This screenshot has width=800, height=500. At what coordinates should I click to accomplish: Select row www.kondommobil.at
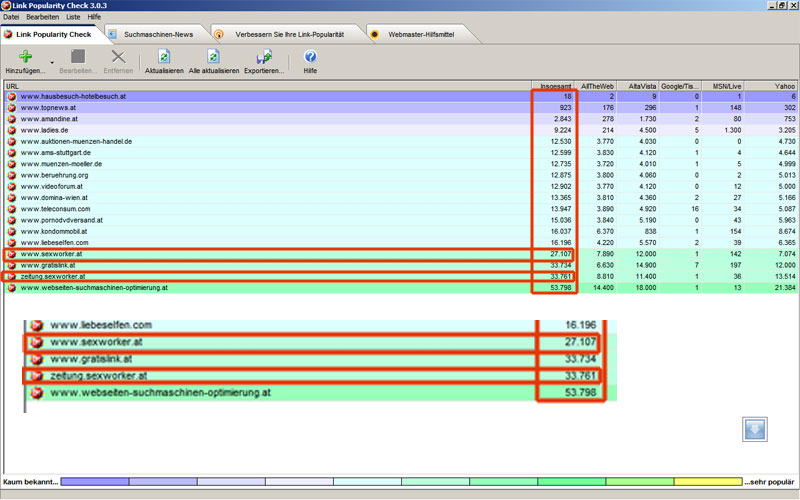coord(401,231)
